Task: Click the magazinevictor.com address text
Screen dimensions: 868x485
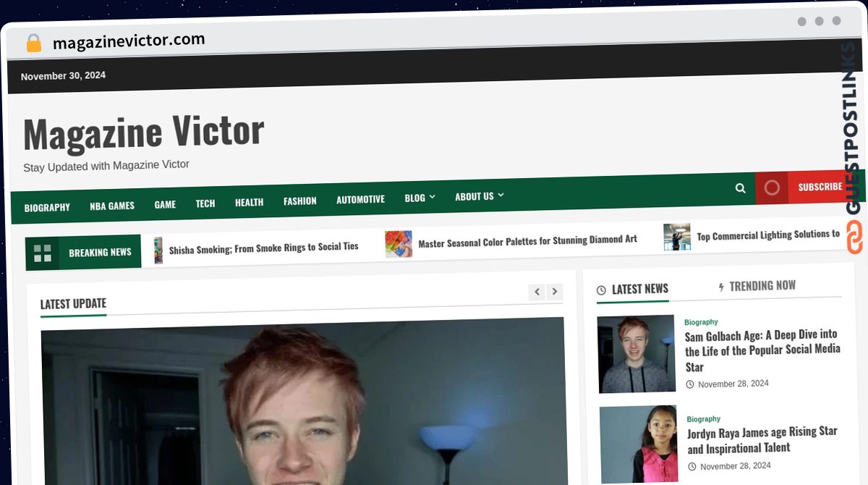Action: click(x=129, y=41)
